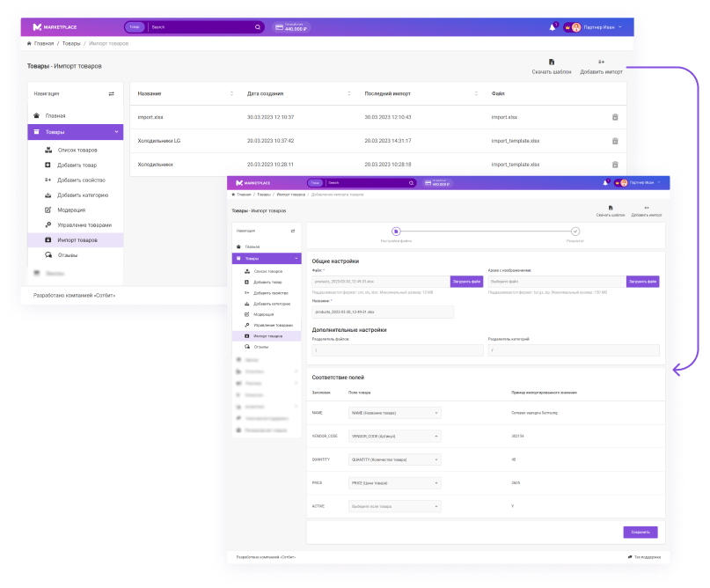This screenshot has height=588, width=710.
Task: Click the search magnifier icon in back window
Action: click(257, 27)
